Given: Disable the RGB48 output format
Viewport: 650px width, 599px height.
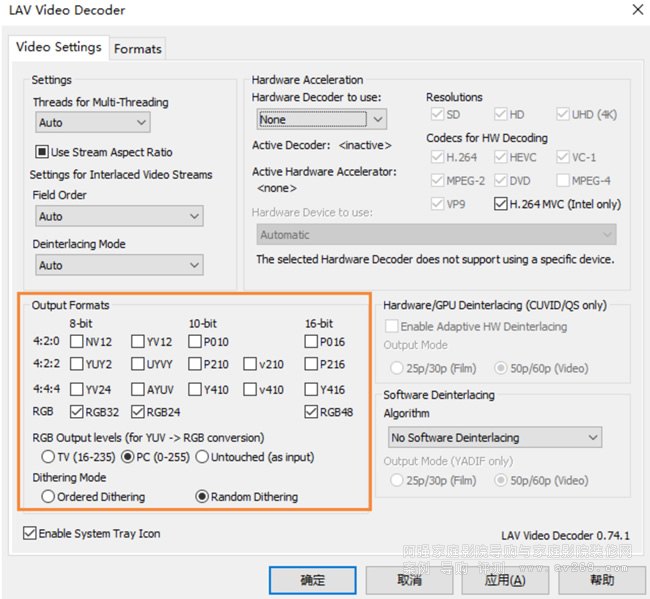Looking at the screenshot, I should click(x=312, y=411).
